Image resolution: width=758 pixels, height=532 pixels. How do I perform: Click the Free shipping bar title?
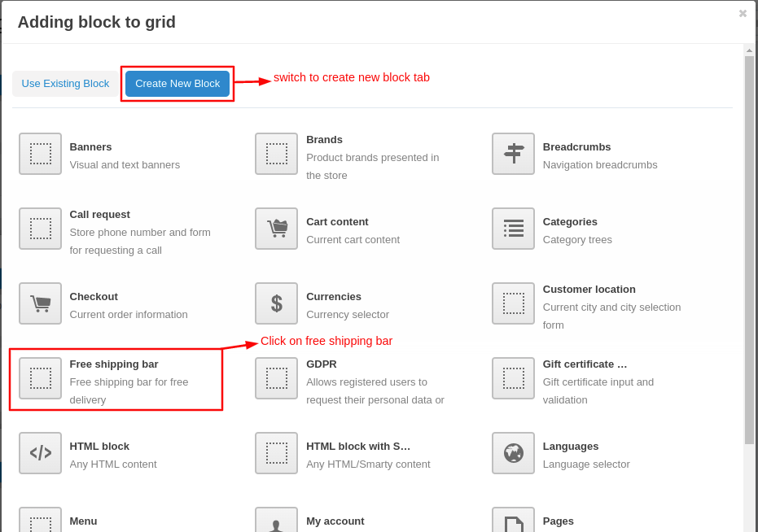[114, 364]
